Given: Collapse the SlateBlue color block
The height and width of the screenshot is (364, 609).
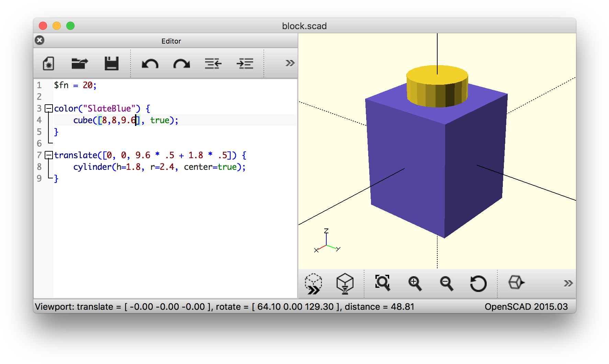Looking at the screenshot, I should pos(49,108).
